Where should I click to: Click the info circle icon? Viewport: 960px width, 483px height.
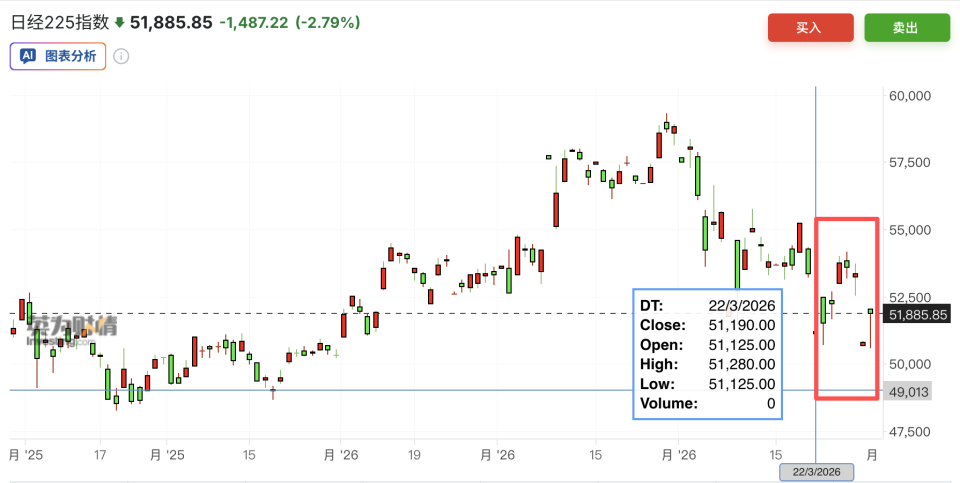pyautogui.click(x=121, y=56)
